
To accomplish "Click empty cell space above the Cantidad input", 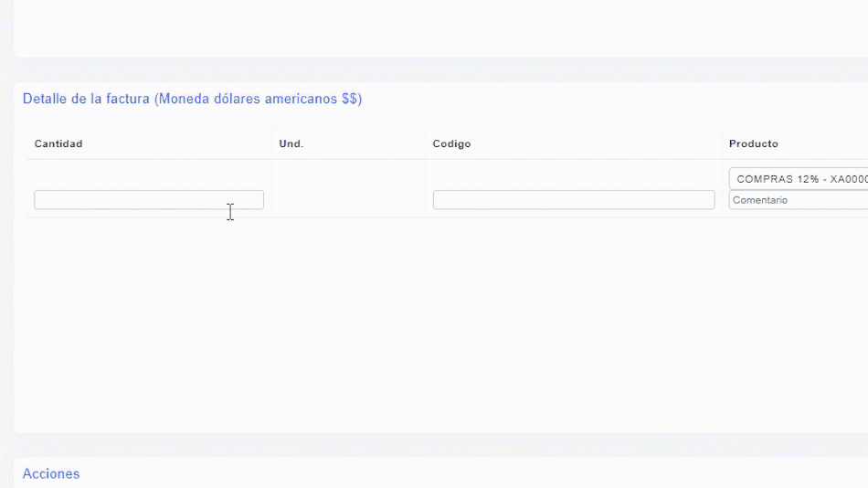I will 148,175.
